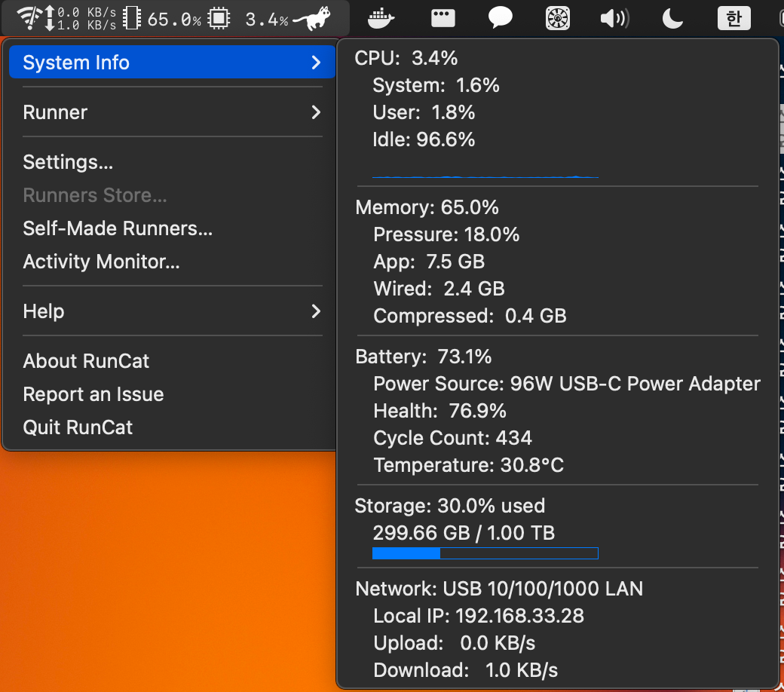This screenshot has height=692, width=784.
Task: Click the 299.66 GB / 1.00 TB line
Action: 464,533
